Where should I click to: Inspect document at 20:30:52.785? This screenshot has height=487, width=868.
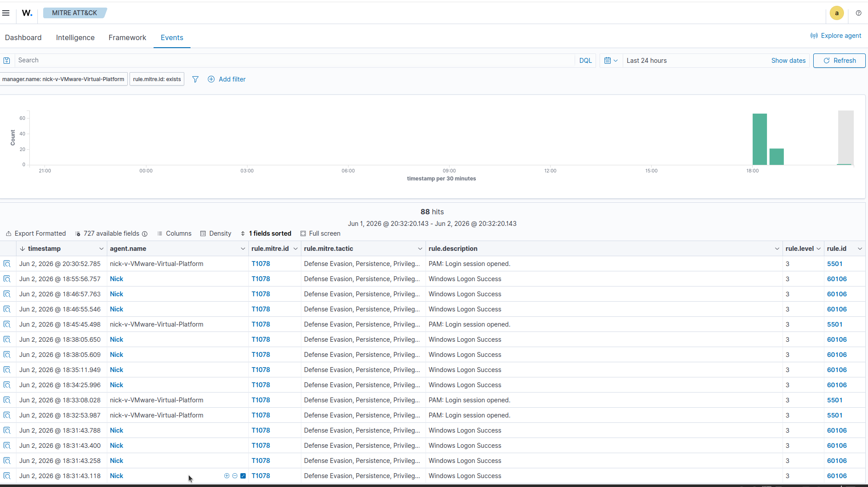(x=7, y=264)
